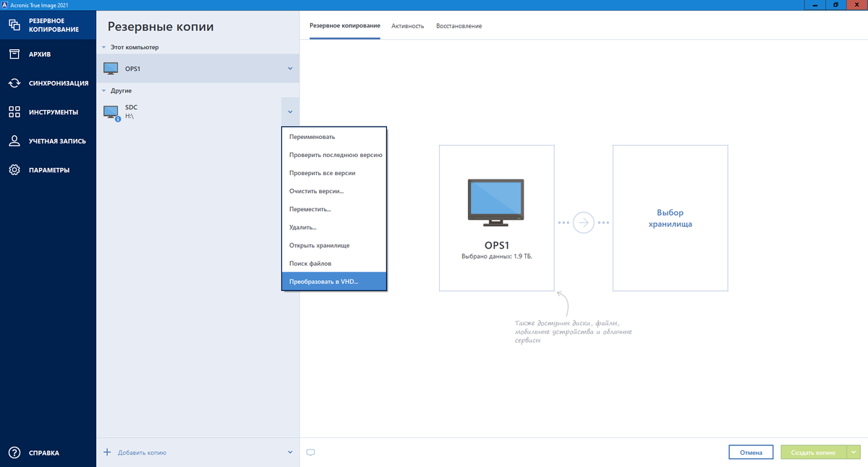Click the H:\ path under SDC
Image resolution: width=868 pixels, height=467 pixels.
coord(129,116)
